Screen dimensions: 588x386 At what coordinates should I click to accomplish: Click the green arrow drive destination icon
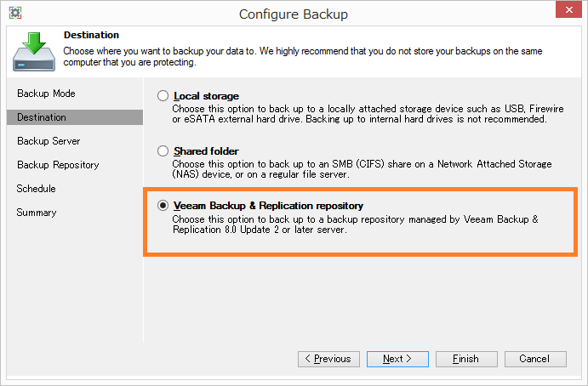[x=34, y=52]
